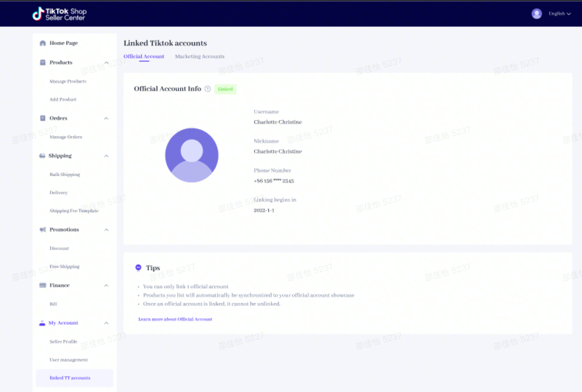Image resolution: width=582 pixels, height=392 pixels.
Task: Collapse the Shipping section chevron
Action: (106, 156)
